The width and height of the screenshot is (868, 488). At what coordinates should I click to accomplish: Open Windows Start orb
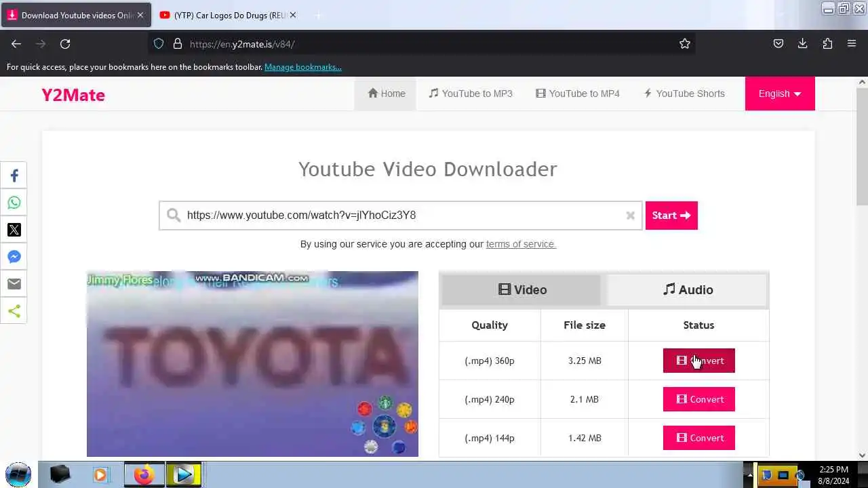pyautogui.click(x=18, y=474)
